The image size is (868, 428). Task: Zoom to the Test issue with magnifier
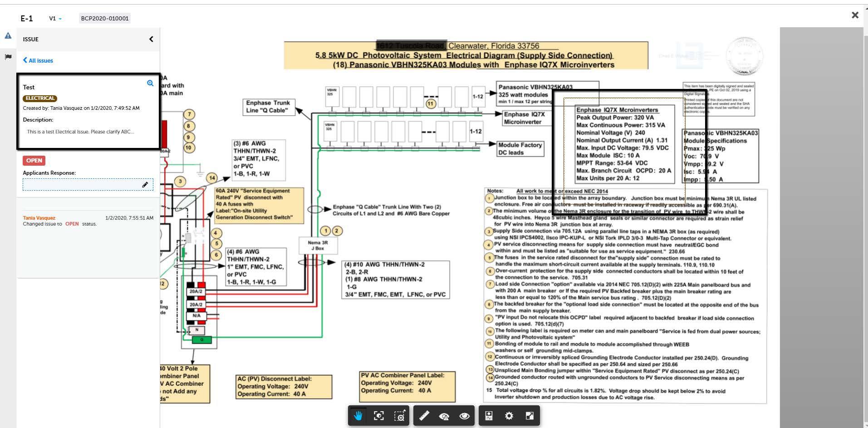click(150, 83)
